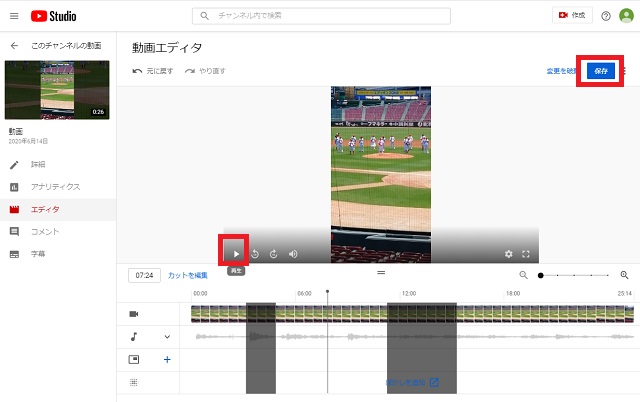Image resolution: width=640 pixels, height=402 pixels.
Task: Zoom in the timeline with the plus magnifier
Action: coord(624,275)
